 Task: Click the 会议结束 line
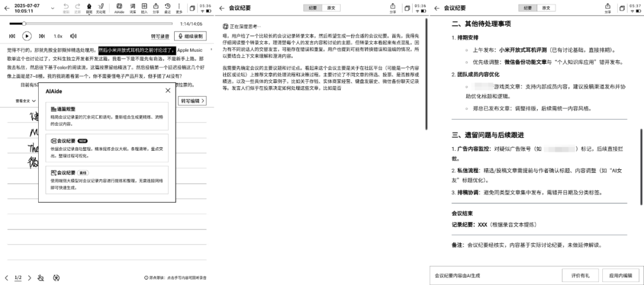click(462, 213)
